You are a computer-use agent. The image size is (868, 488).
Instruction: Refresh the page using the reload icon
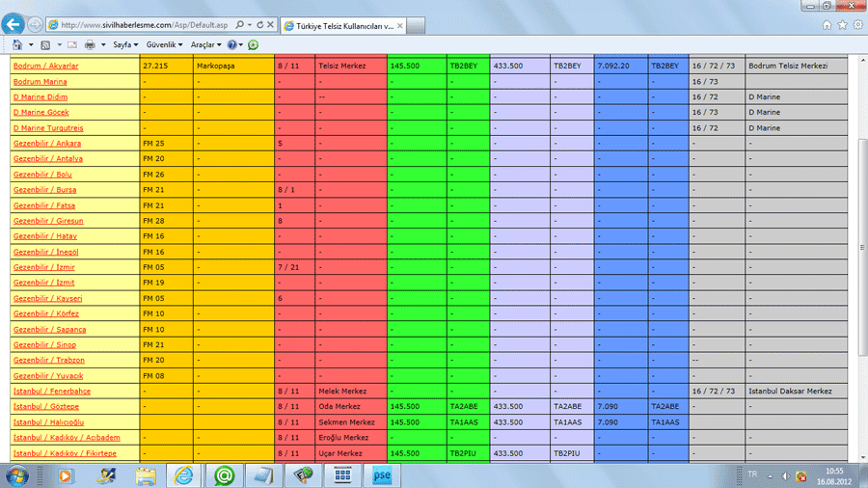click(260, 25)
